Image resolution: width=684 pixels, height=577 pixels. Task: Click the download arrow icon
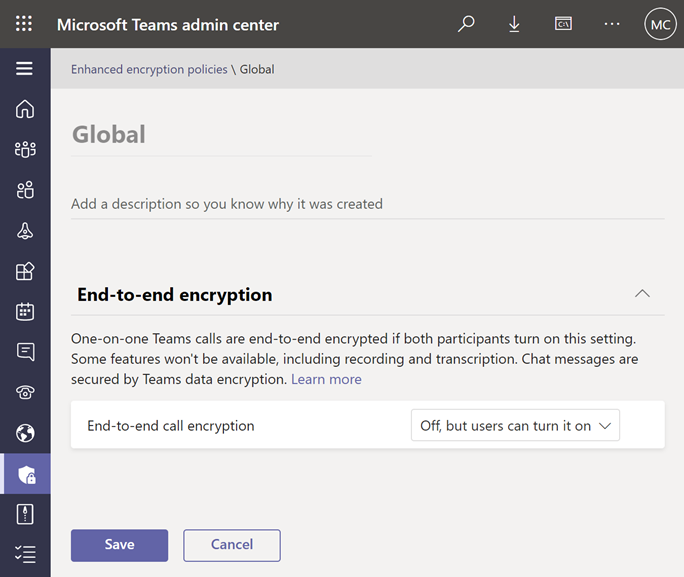(x=514, y=24)
